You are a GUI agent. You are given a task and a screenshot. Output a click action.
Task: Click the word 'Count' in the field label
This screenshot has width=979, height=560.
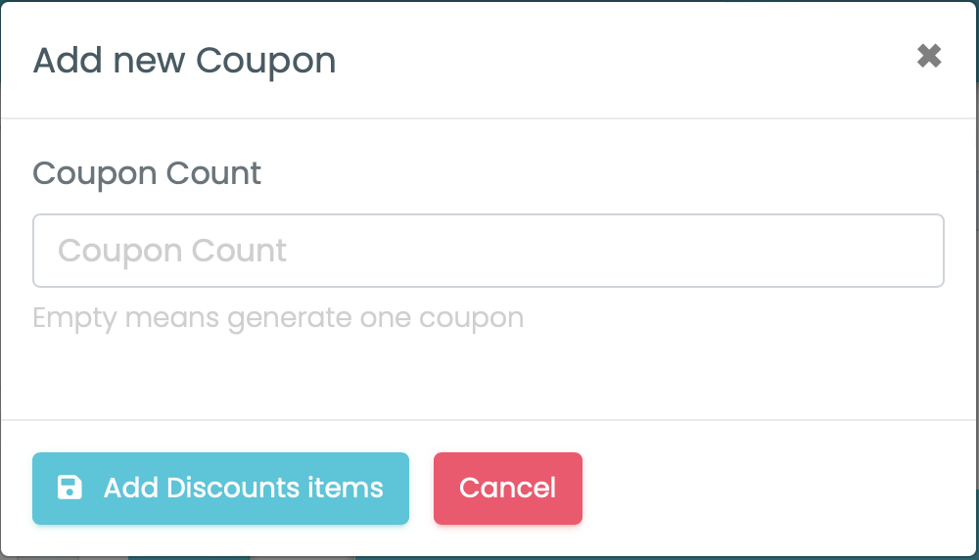tap(213, 173)
